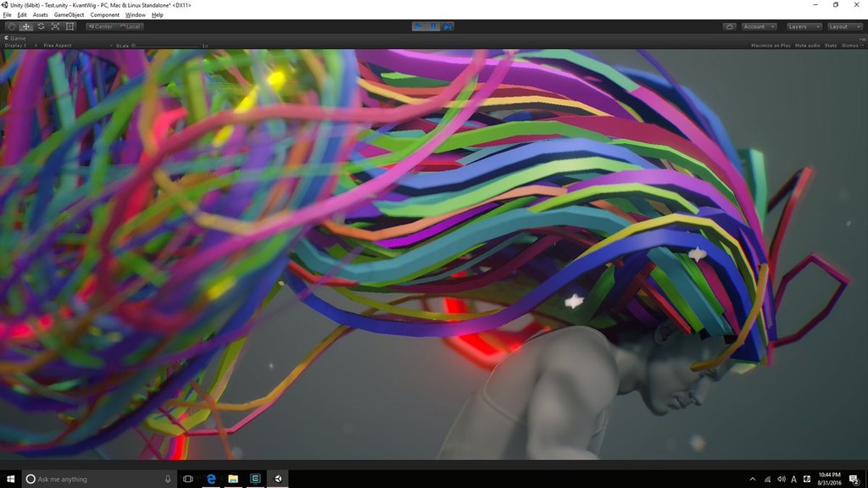The width and height of the screenshot is (868, 488).
Task: Open Microsoft Edge from taskbar
Action: point(211,479)
